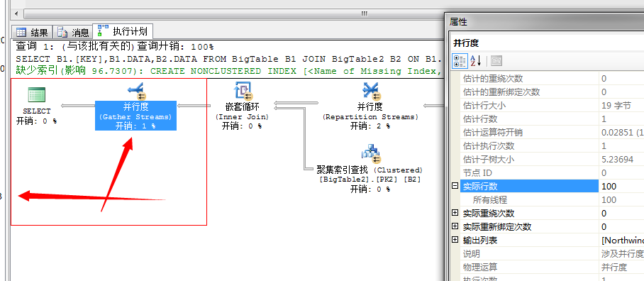Click the Repartition Streams label text
The image size is (644, 281).
[x=370, y=117]
